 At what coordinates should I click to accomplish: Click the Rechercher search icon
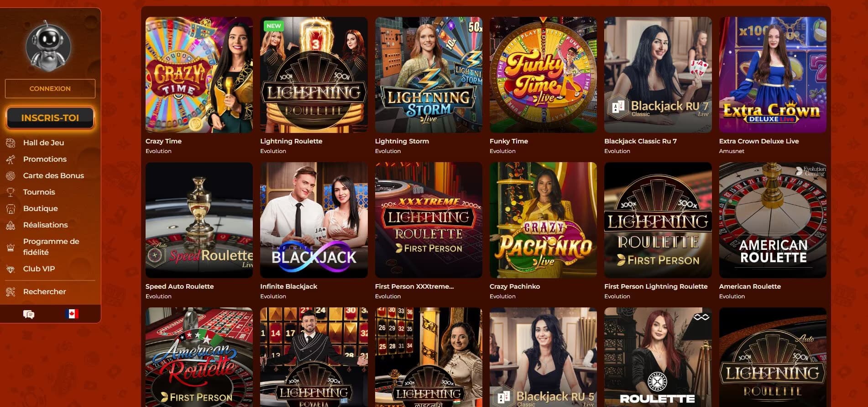click(x=10, y=292)
